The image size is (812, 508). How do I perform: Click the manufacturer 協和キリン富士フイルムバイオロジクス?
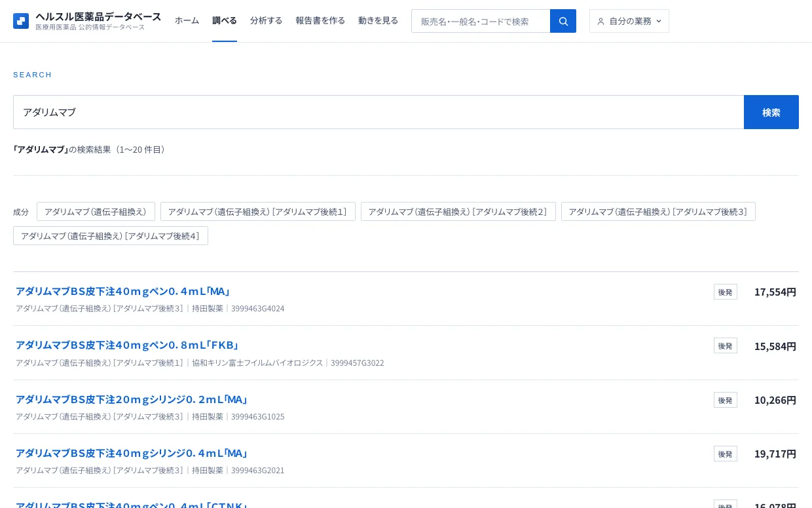257,362
